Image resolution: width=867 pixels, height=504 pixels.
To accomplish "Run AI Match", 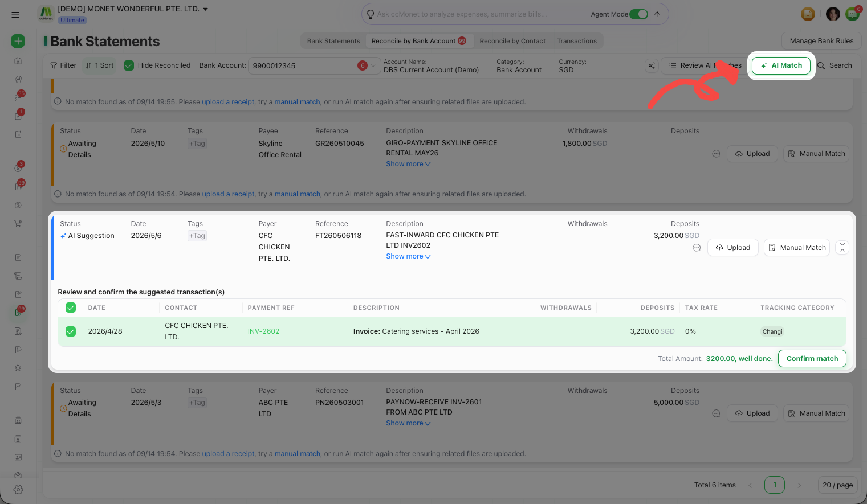I will tap(781, 65).
